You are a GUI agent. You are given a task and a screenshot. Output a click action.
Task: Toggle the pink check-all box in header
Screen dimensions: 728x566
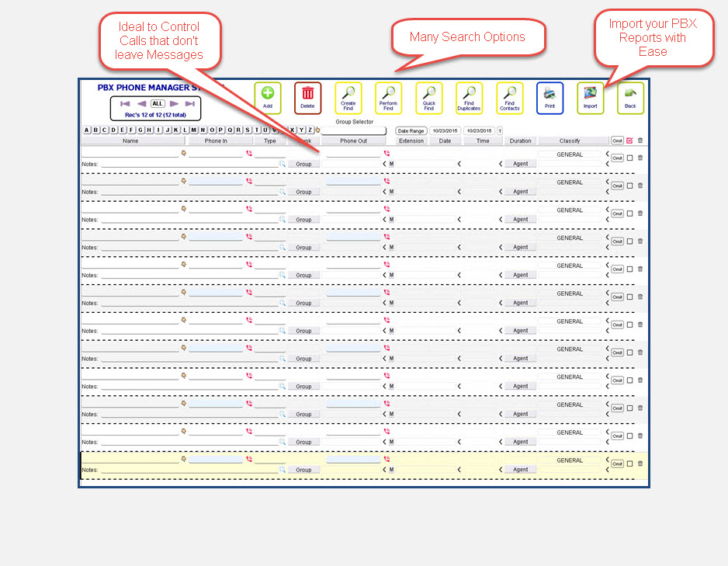629,141
